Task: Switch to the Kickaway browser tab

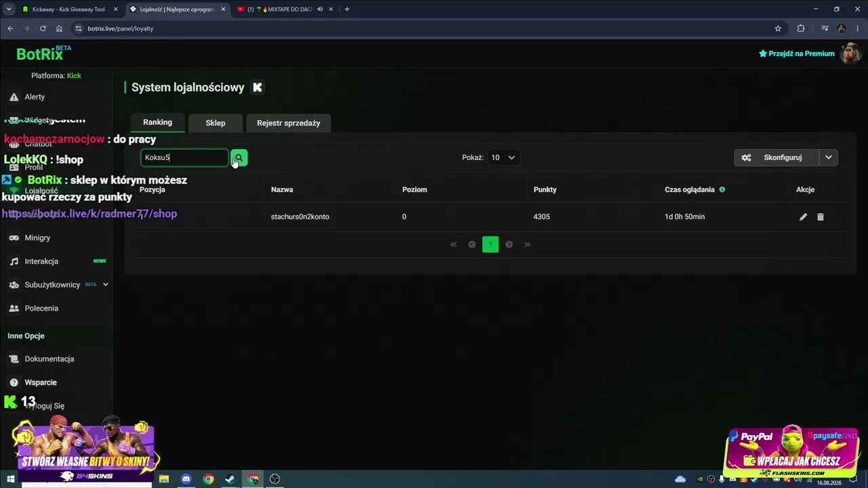Action: coord(70,9)
